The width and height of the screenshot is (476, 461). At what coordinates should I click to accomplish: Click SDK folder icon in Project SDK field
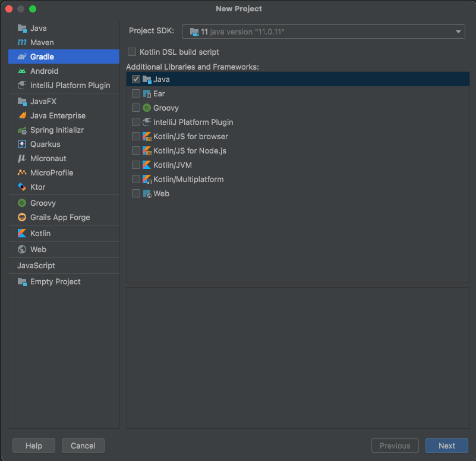pos(194,32)
